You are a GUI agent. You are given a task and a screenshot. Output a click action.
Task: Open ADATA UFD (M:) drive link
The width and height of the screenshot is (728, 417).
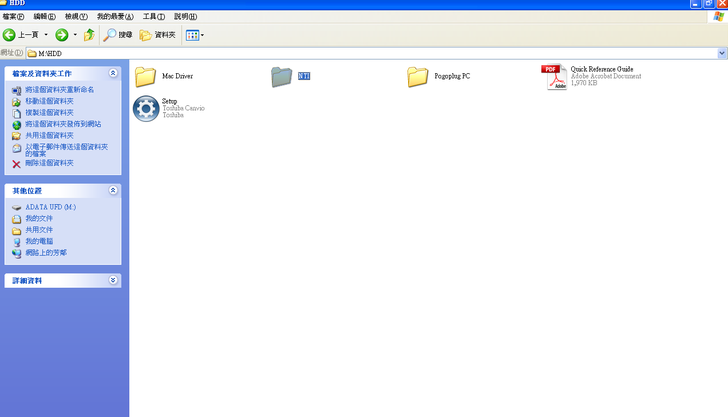point(51,207)
